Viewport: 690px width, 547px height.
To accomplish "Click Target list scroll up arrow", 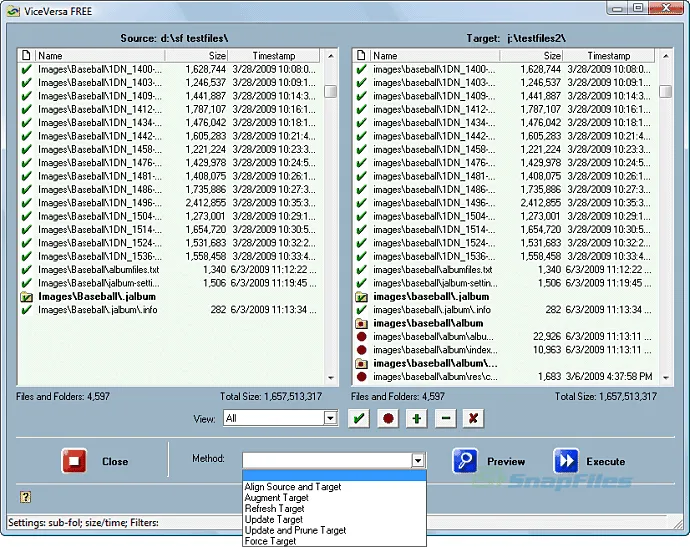I will tap(666, 56).
